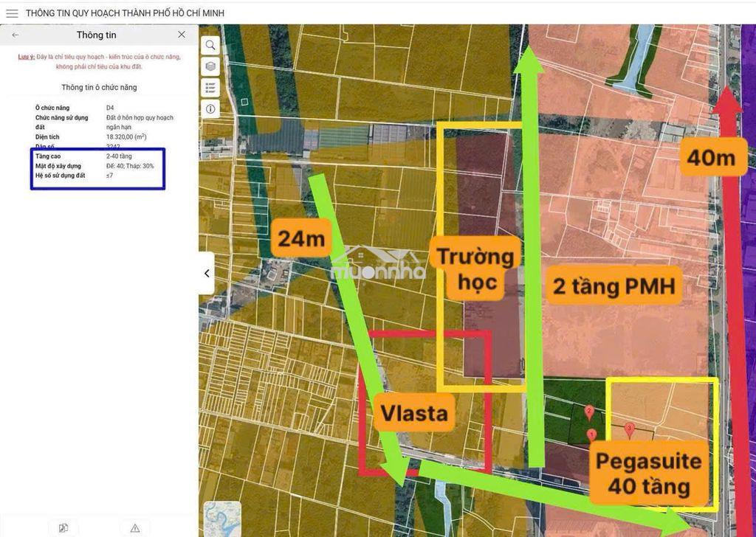Click the 'Thông tin ô chức năng' heading

[100, 87]
